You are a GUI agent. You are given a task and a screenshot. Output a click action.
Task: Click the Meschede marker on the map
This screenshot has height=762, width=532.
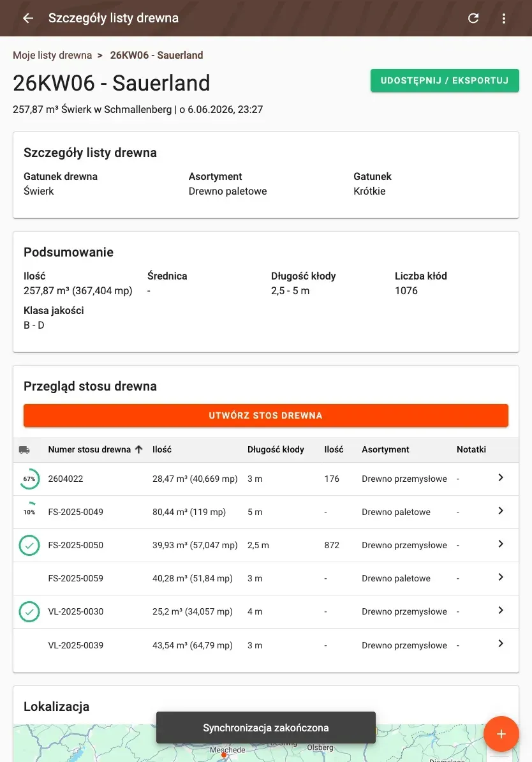click(224, 754)
